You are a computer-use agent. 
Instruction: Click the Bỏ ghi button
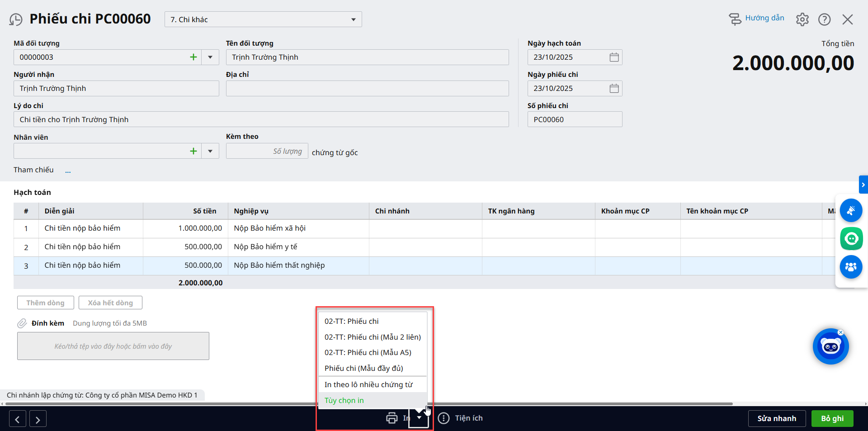[832, 418]
